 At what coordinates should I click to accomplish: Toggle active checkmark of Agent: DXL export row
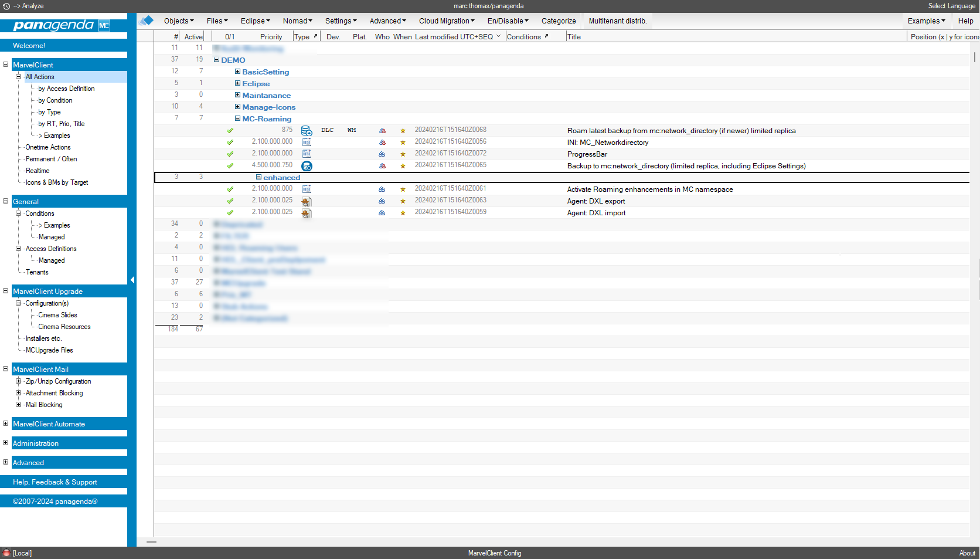click(x=230, y=201)
